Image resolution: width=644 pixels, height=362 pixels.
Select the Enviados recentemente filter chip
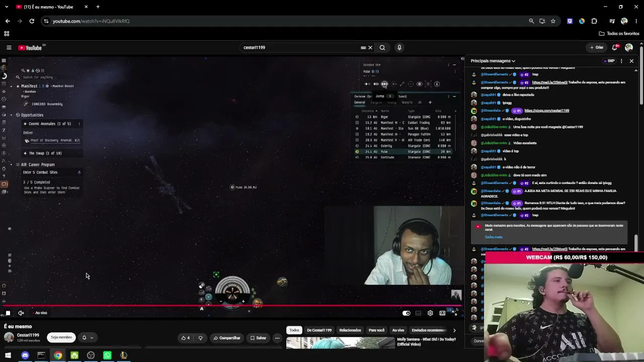tap(429, 330)
